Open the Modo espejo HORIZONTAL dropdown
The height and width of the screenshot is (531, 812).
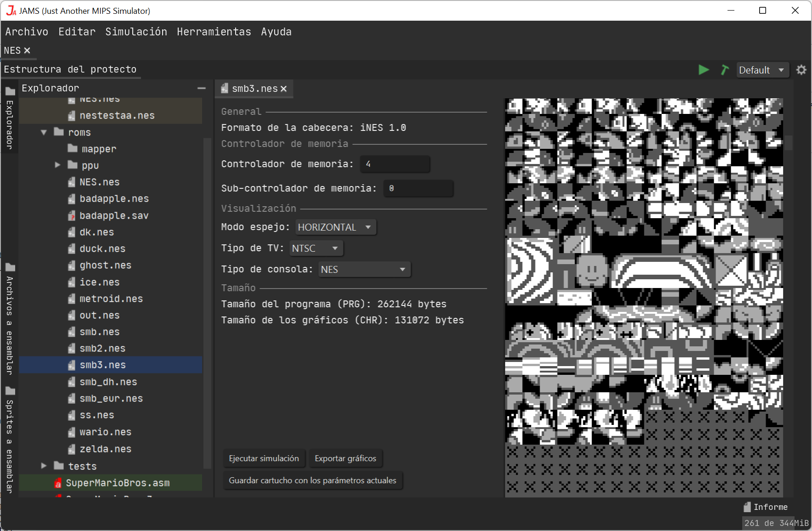[335, 227]
